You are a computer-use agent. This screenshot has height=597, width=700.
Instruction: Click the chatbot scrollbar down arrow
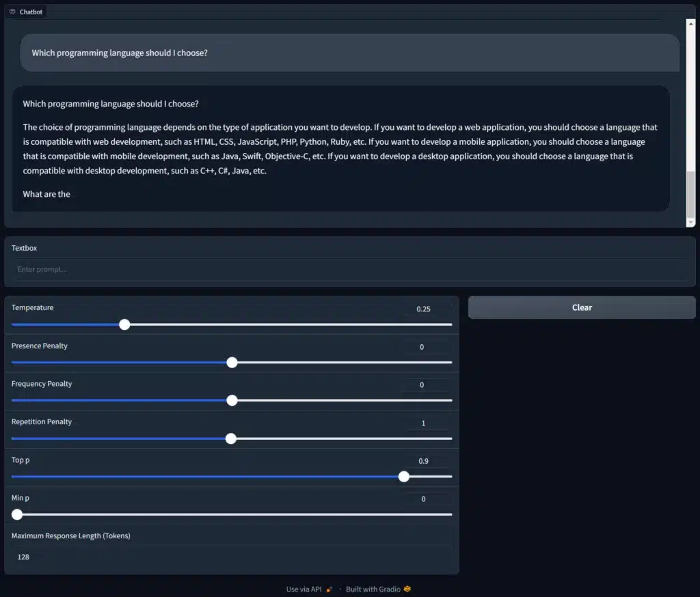[690, 222]
